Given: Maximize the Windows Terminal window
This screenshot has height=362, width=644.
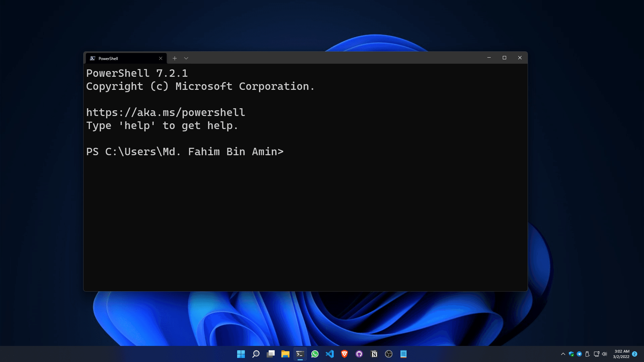Looking at the screenshot, I should click(504, 58).
